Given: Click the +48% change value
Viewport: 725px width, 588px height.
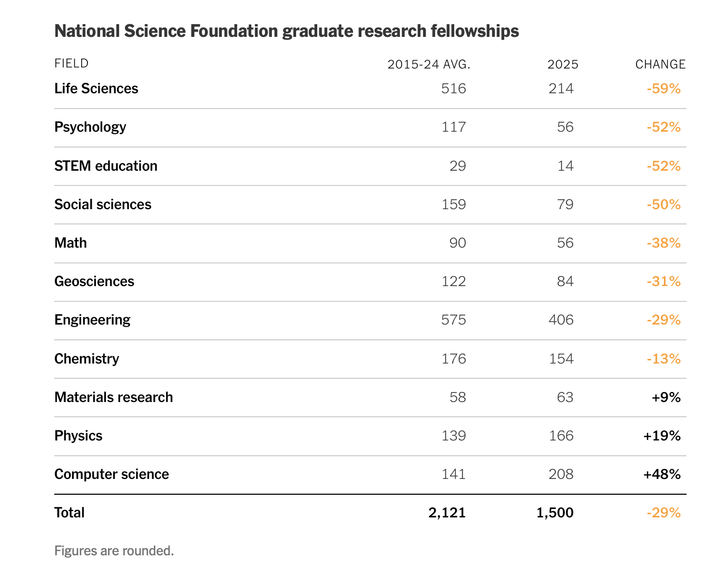Looking at the screenshot, I should tap(662, 474).
